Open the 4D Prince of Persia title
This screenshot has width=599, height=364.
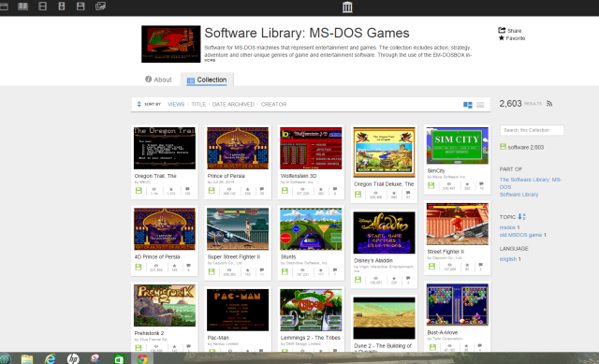pos(156,256)
